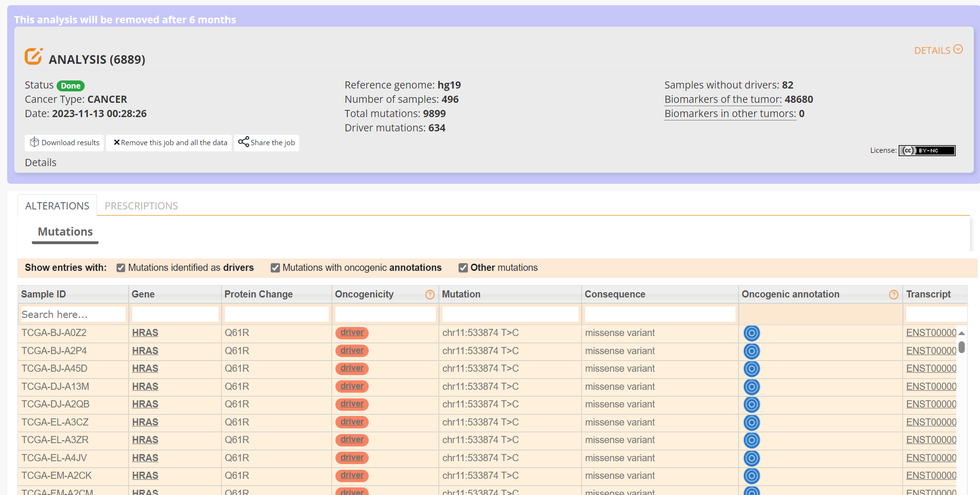This screenshot has width=980, height=495.
Task: Click the Oncogenic annotation help icon
Action: [894, 295]
